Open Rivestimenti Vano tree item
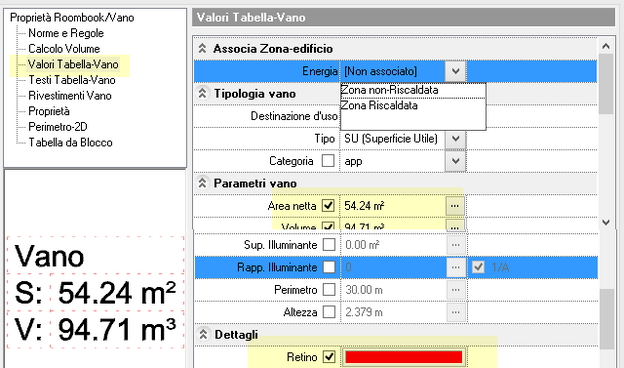Image resolution: width=624 pixels, height=368 pixels. click(x=70, y=95)
